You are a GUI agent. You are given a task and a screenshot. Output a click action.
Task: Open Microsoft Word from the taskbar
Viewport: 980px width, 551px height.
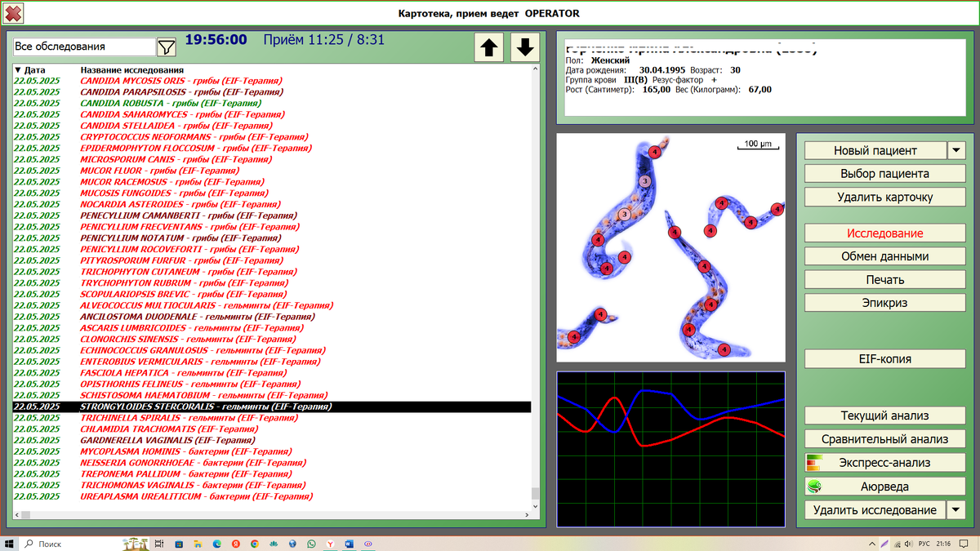click(x=349, y=543)
